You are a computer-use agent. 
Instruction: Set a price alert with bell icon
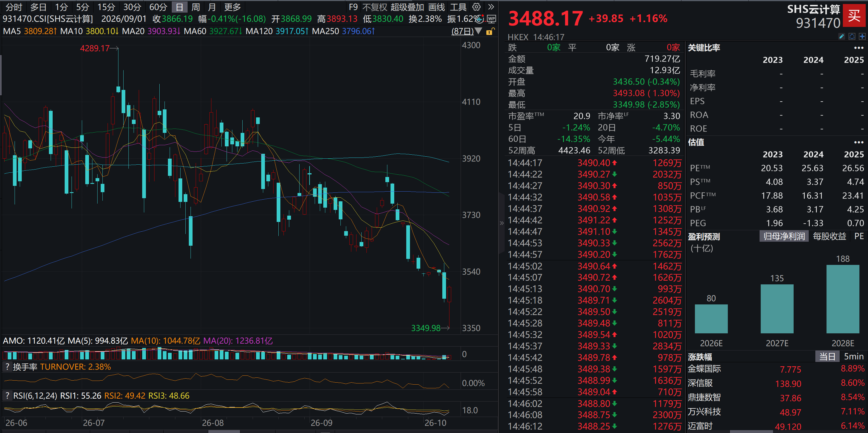tap(852, 36)
